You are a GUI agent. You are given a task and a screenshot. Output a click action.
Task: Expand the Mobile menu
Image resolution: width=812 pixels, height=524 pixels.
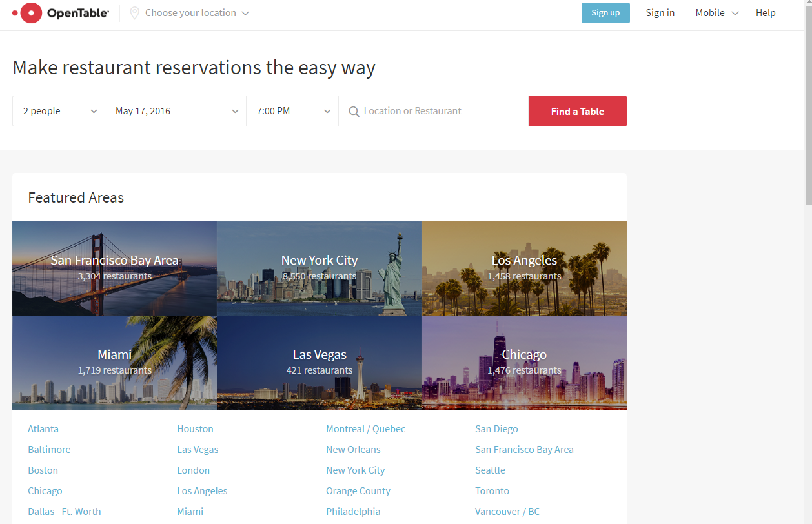(x=716, y=13)
